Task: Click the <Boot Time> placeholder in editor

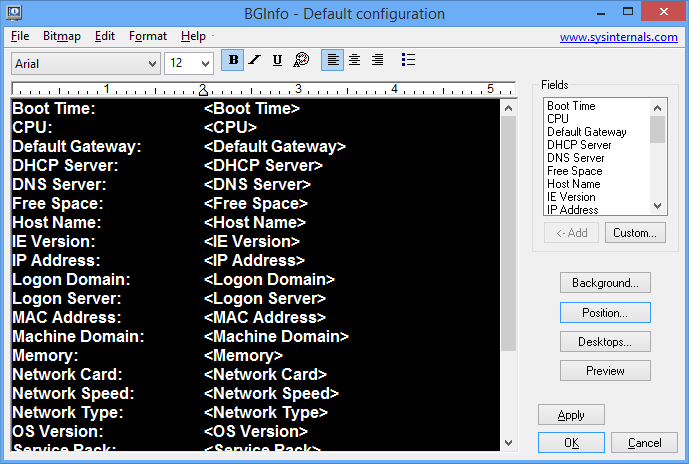Action: 252,109
